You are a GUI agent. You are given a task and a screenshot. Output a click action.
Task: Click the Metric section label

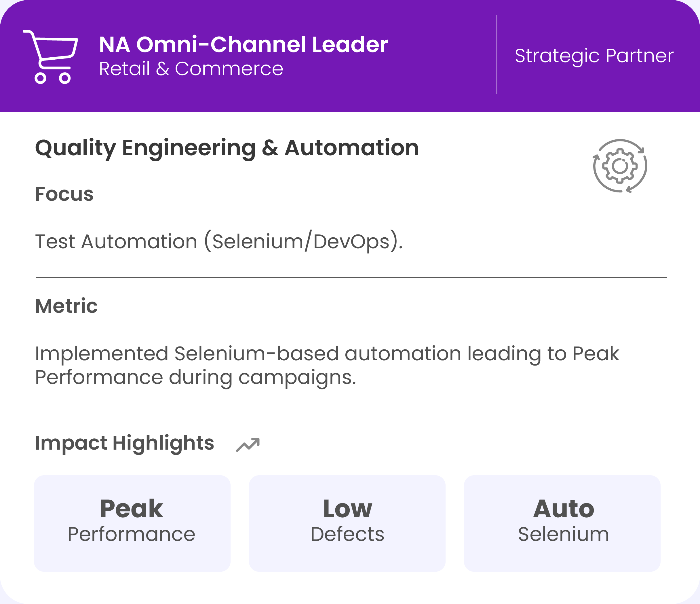pyautogui.click(x=66, y=306)
